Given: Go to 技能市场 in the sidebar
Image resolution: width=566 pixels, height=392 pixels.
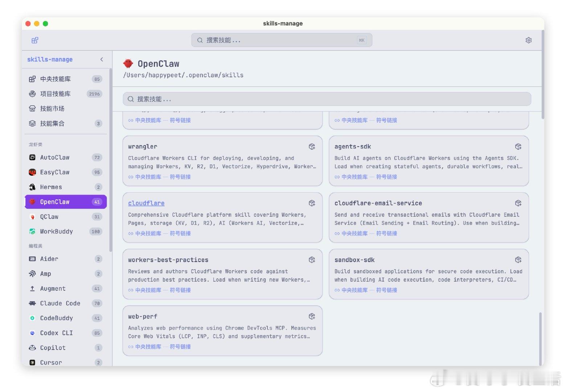Looking at the screenshot, I should [x=66, y=109].
